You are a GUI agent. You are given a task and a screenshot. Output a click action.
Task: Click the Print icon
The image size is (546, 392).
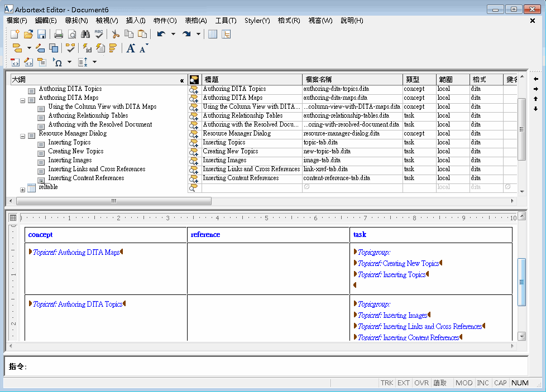point(59,34)
